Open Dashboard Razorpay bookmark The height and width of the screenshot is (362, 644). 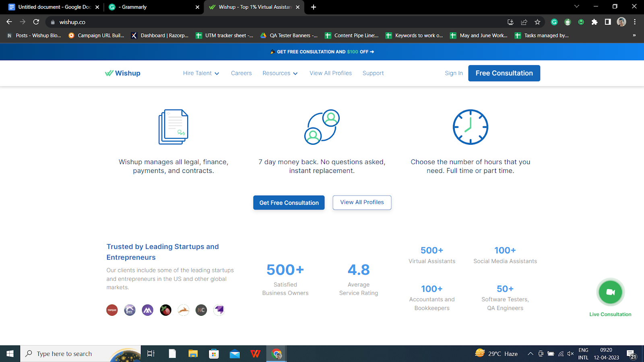160,35
